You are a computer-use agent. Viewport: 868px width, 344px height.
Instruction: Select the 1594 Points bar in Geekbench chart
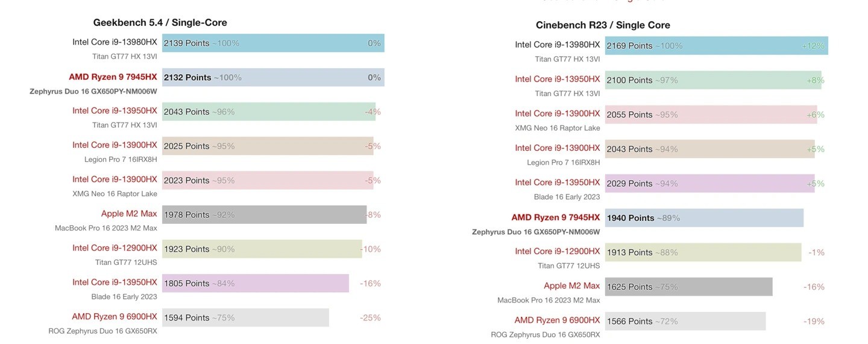click(x=245, y=317)
